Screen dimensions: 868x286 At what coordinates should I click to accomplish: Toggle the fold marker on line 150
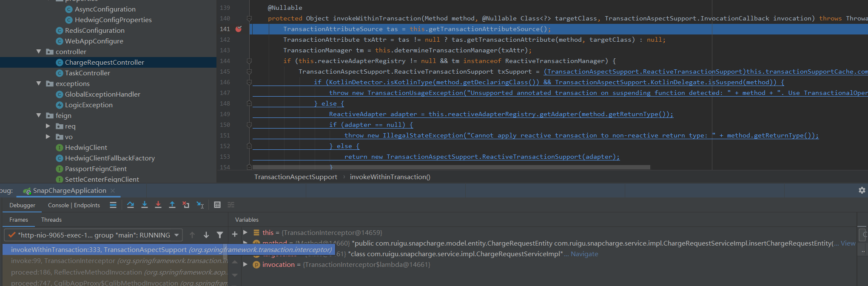click(250, 125)
